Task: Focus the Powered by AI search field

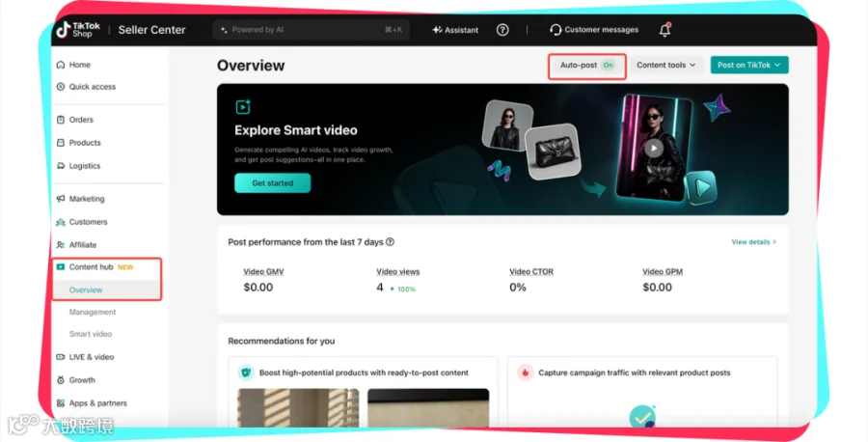Action: (312, 30)
